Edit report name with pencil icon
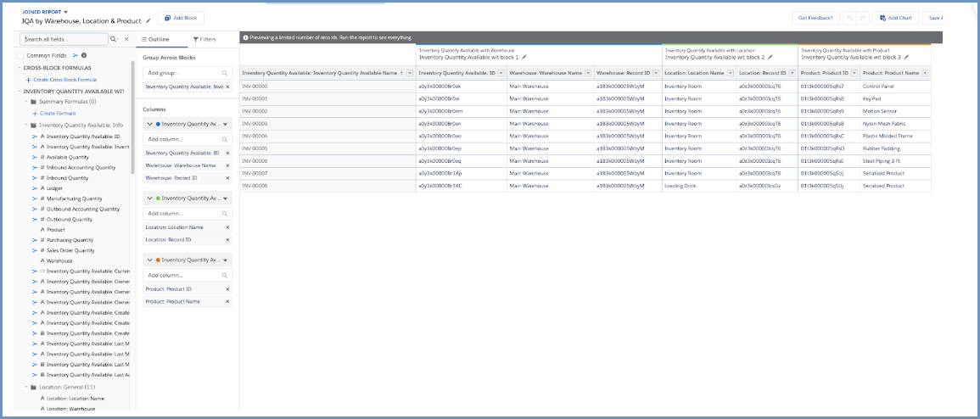This screenshot has height=419, width=980. pyautogui.click(x=149, y=20)
